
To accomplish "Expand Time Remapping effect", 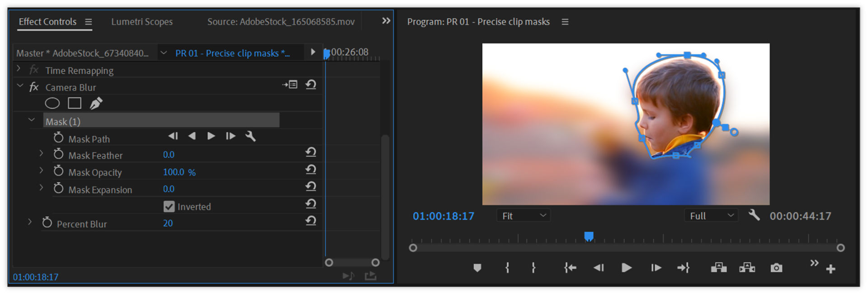I will [x=19, y=69].
